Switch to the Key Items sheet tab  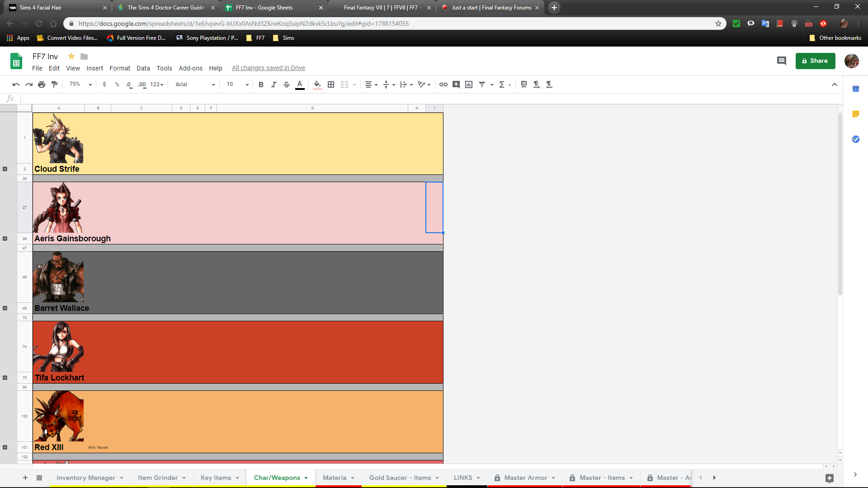220,478
